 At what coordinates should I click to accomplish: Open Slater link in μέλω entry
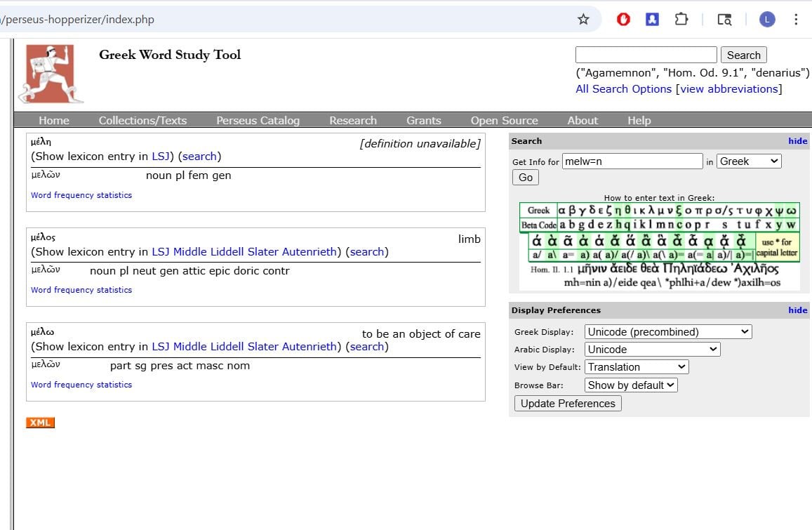pyautogui.click(x=263, y=347)
